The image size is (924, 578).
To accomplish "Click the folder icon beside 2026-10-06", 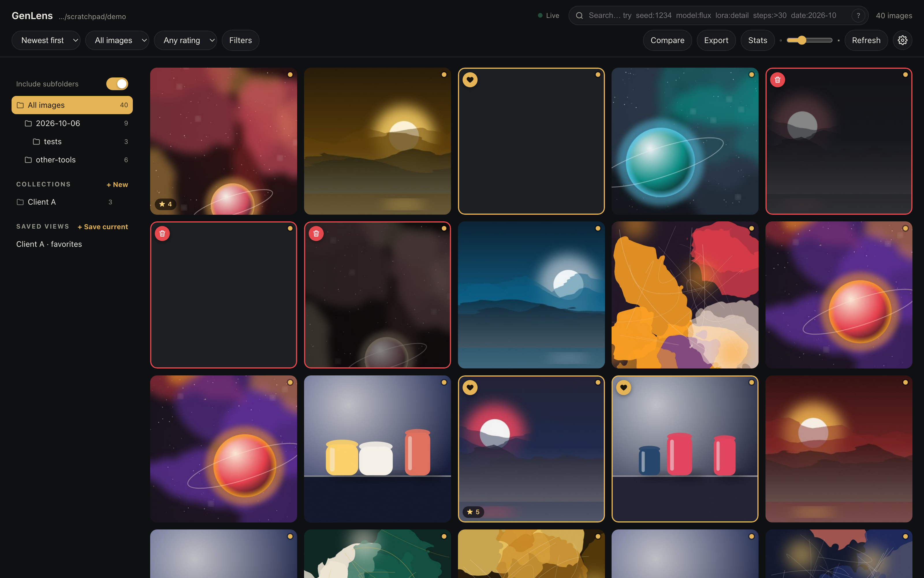I will pyautogui.click(x=28, y=123).
